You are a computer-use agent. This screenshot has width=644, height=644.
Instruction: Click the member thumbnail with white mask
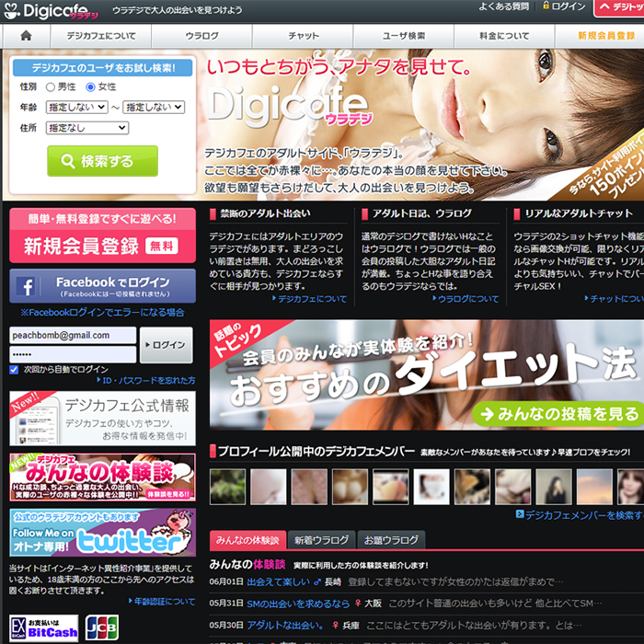(431, 487)
